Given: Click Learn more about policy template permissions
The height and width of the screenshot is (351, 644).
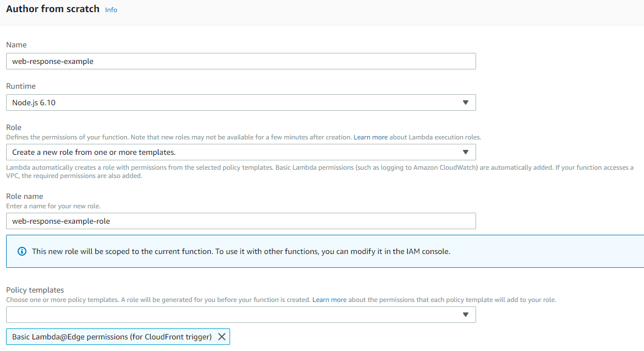Looking at the screenshot, I should [x=329, y=299].
